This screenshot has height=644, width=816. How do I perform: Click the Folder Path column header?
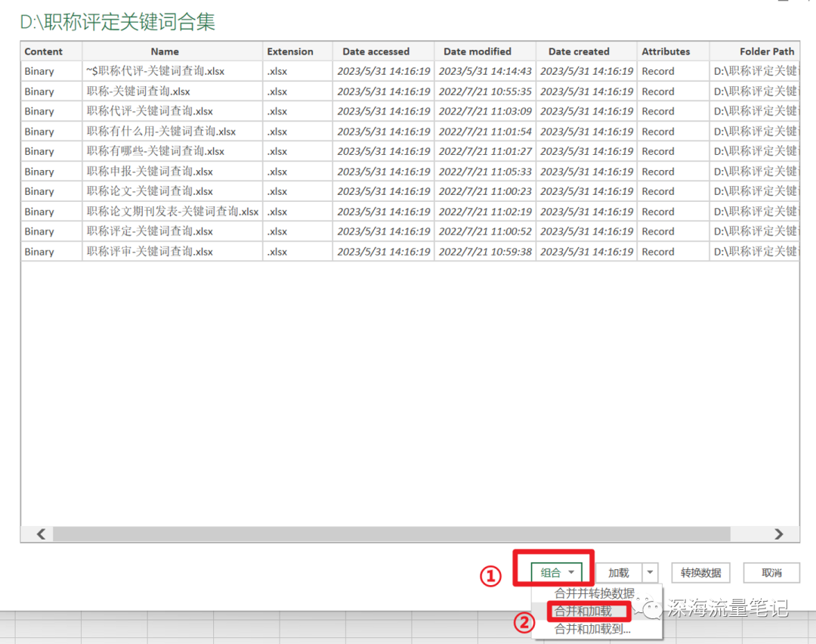pos(755,51)
